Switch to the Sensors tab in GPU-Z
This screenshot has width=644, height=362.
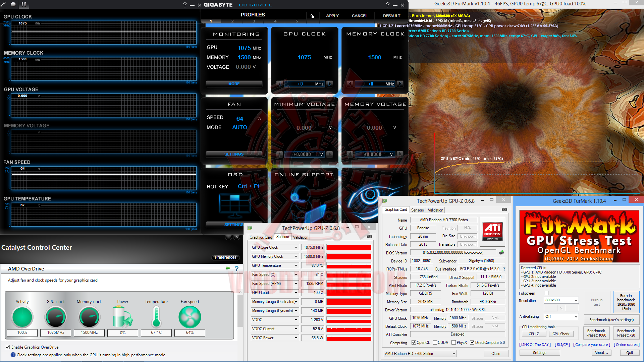click(x=417, y=210)
